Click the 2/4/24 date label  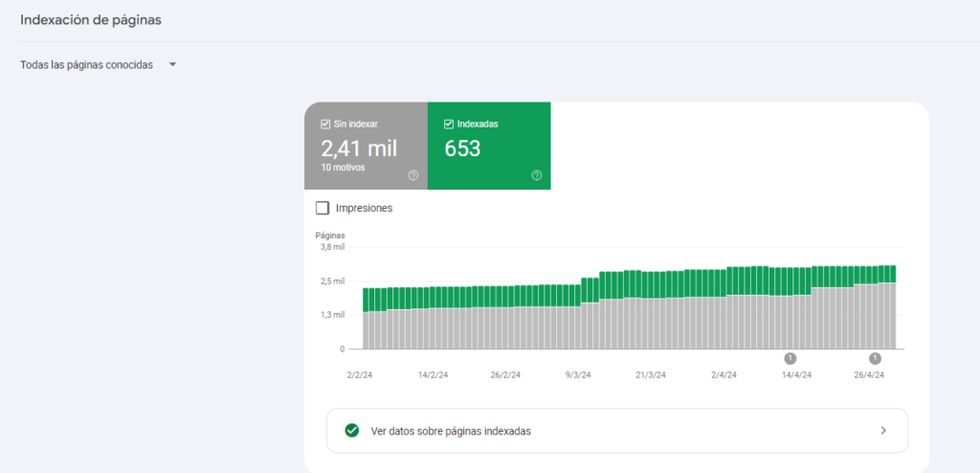coord(724,374)
